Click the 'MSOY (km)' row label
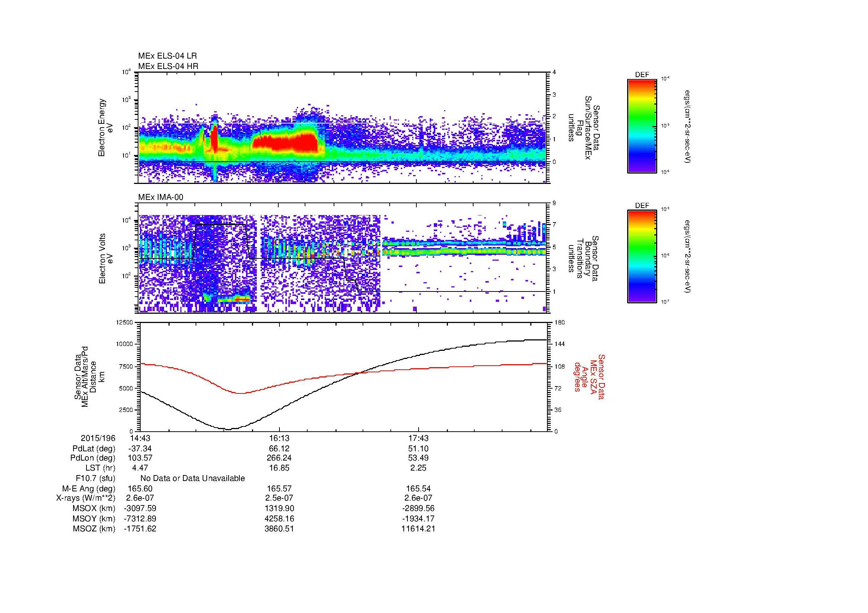868x613 pixels. pos(94,518)
